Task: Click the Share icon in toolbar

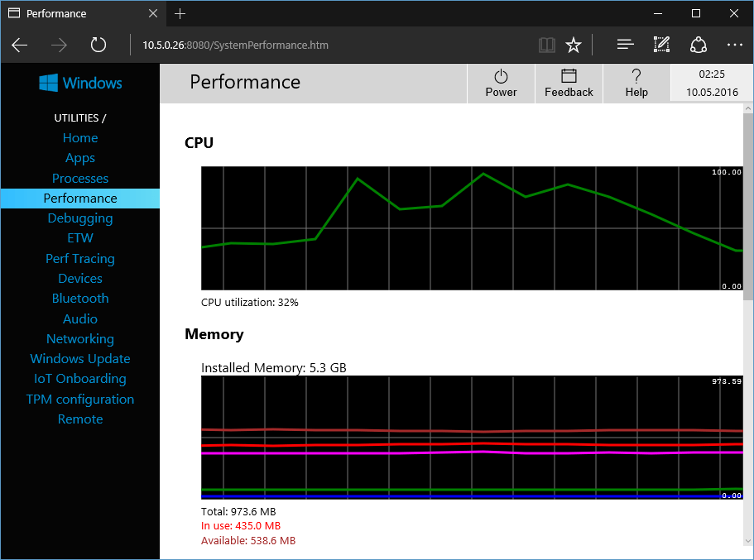Action: point(698,45)
